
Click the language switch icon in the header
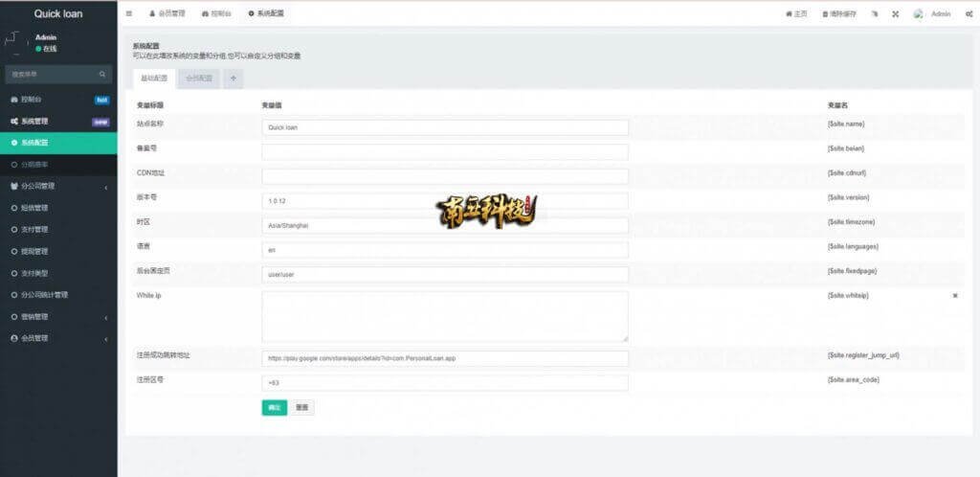click(x=875, y=13)
